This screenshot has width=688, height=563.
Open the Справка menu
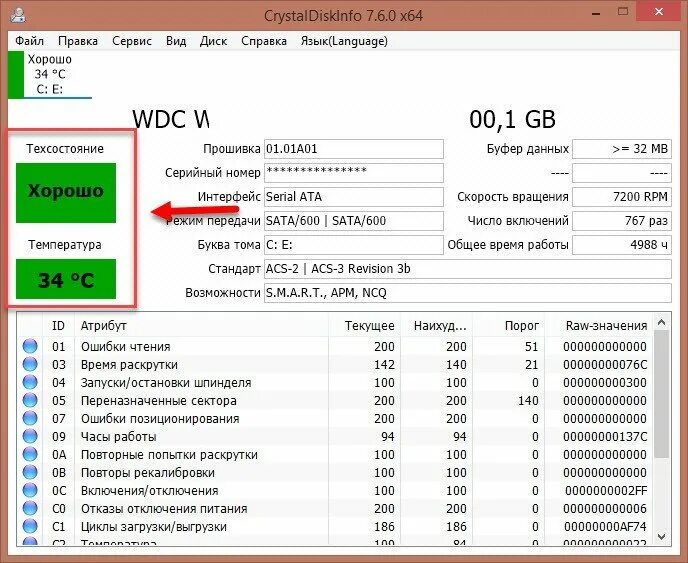click(x=264, y=41)
